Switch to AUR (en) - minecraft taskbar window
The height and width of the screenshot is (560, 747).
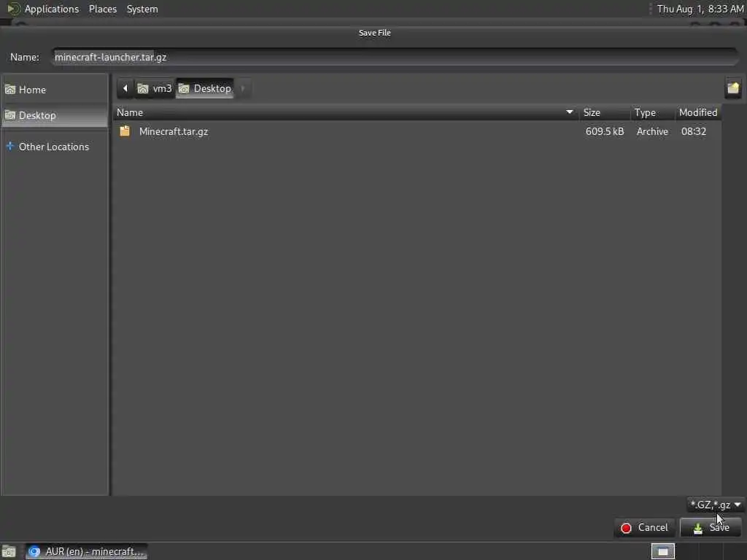point(86,551)
